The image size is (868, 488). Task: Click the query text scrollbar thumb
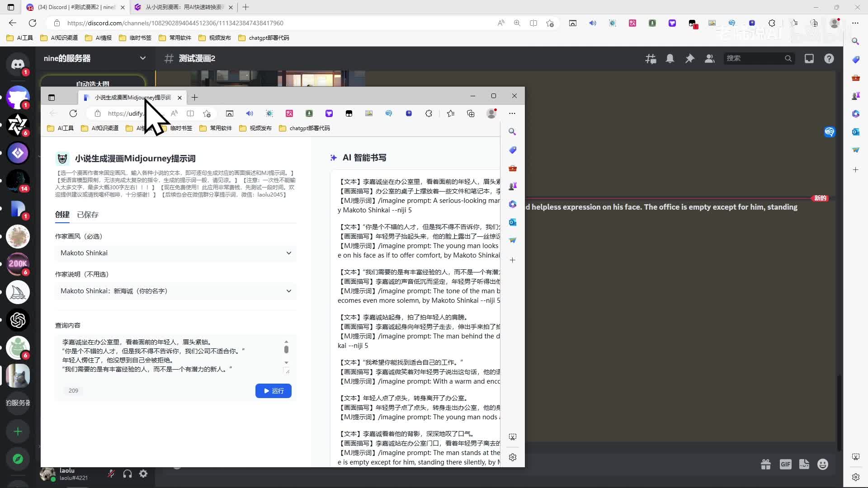coord(286,349)
